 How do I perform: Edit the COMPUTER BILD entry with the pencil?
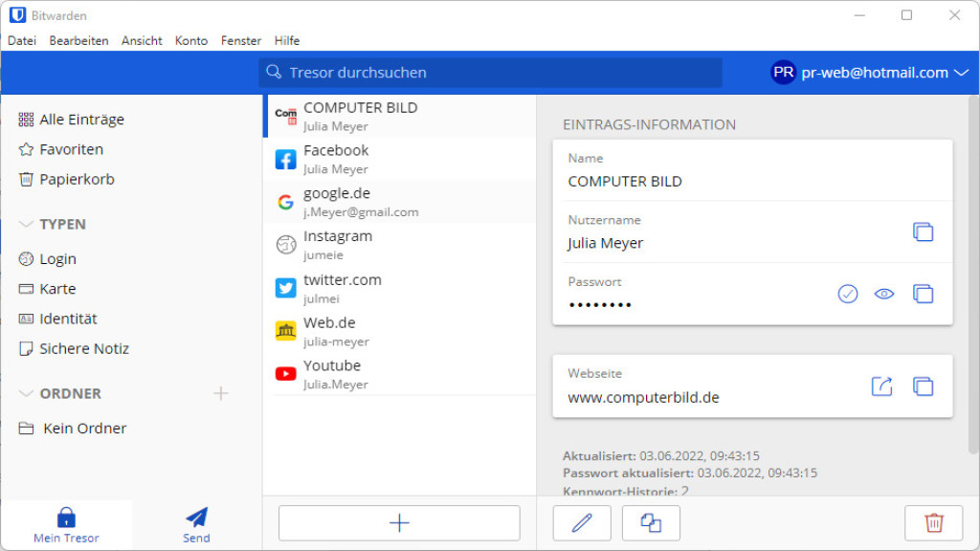pos(581,522)
